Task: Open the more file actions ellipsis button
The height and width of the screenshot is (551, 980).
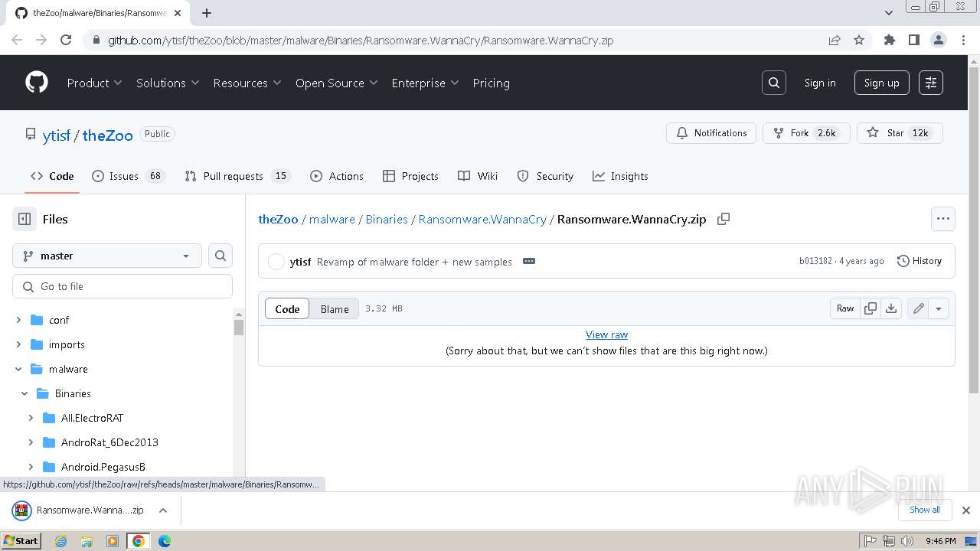Action: [x=943, y=219]
